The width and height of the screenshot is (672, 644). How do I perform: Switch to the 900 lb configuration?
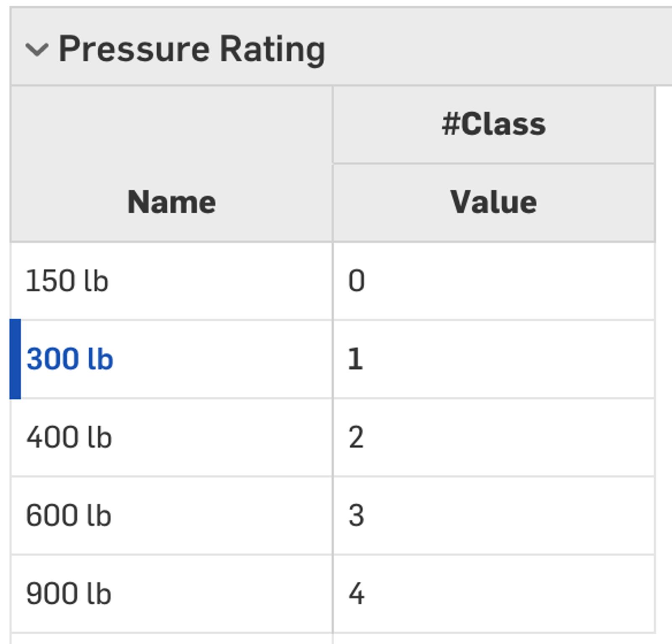point(68,594)
